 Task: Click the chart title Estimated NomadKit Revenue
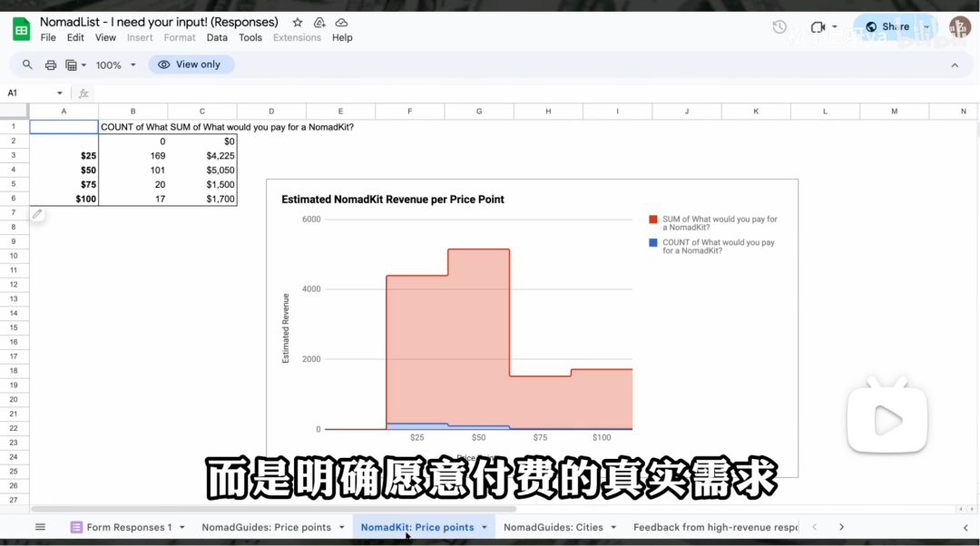(x=393, y=200)
